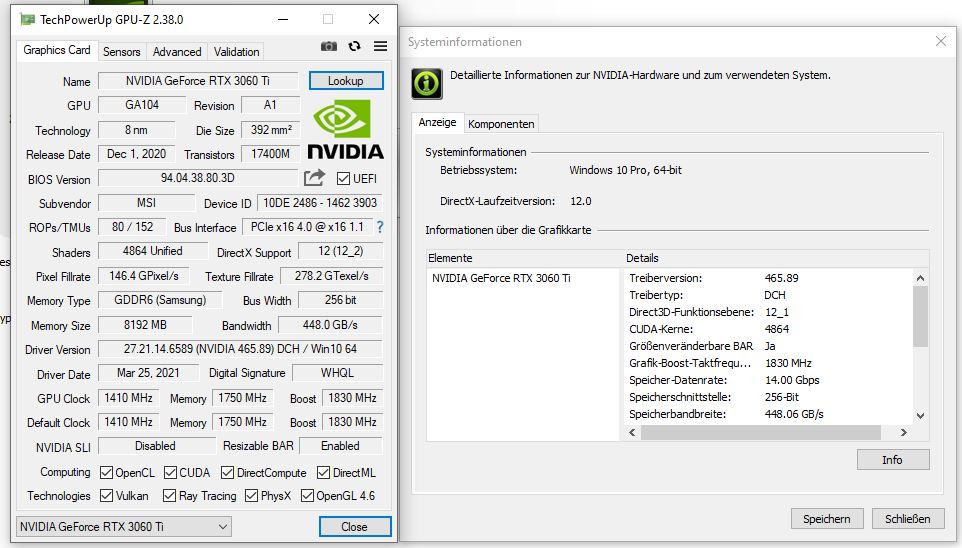Click the GPU-Z refresh icon

click(x=355, y=46)
